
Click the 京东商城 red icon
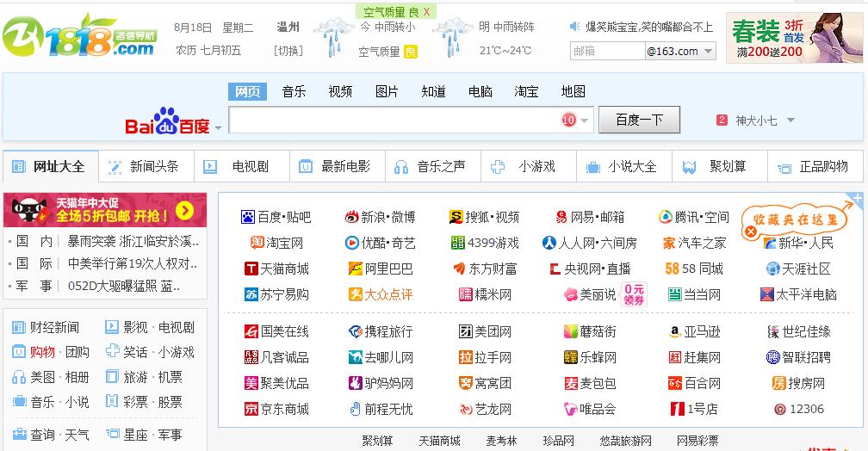251,409
